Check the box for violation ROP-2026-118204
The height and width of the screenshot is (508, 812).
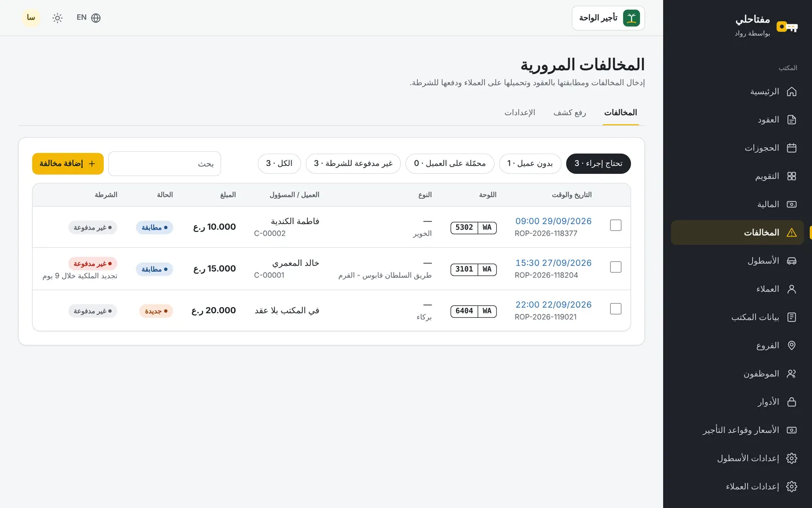pos(616,267)
